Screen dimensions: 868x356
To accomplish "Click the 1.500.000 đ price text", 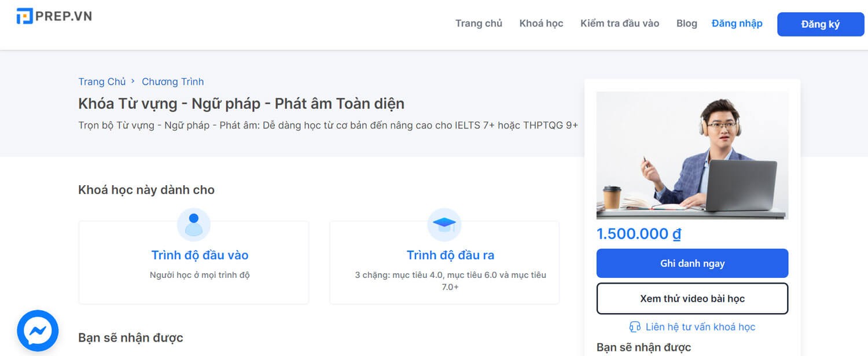I will (639, 234).
